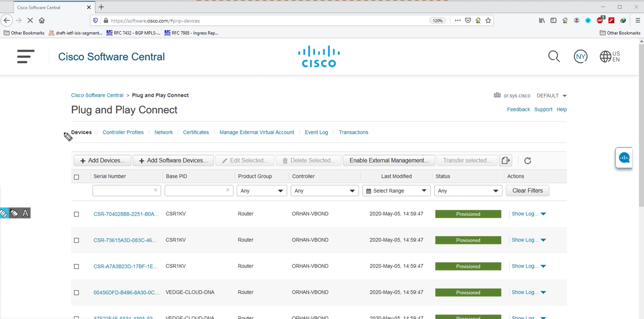This screenshot has width=644, height=319.
Task: Open the Product Group filter dropdown
Action: [261, 191]
